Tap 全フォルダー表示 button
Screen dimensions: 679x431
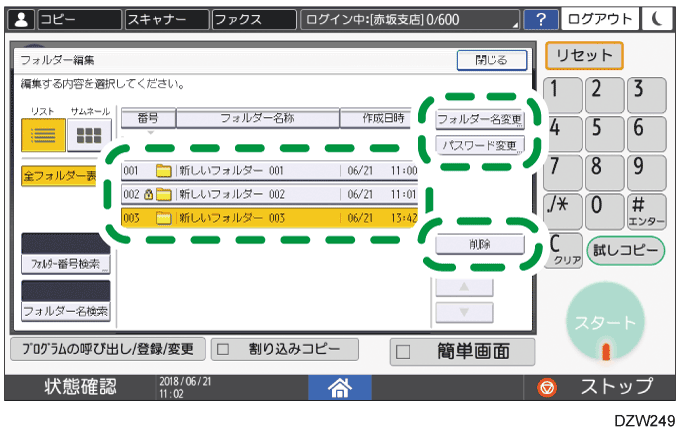tap(60, 176)
